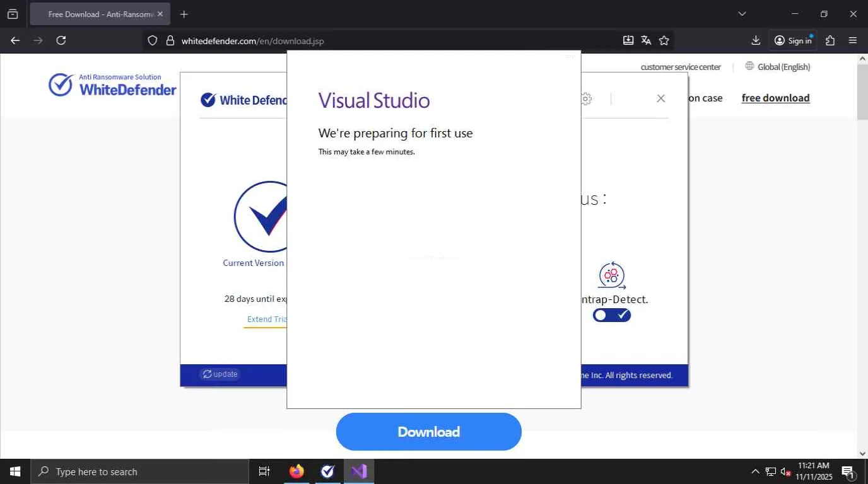Click the Sign in account button
868x484 pixels.
coord(793,40)
